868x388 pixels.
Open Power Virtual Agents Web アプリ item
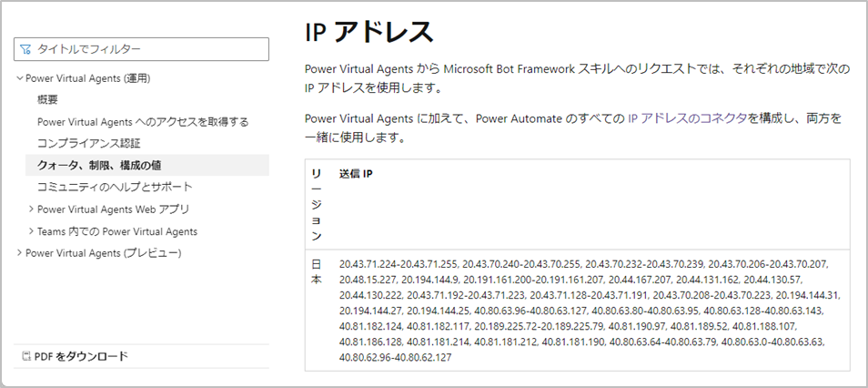point(114,209)
